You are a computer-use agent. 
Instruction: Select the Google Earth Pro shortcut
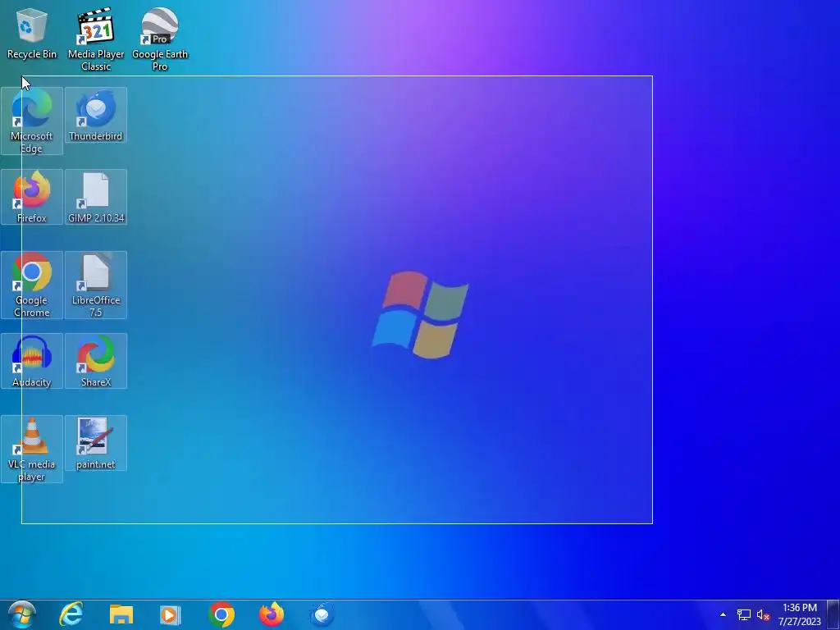(x=160, y=39)
